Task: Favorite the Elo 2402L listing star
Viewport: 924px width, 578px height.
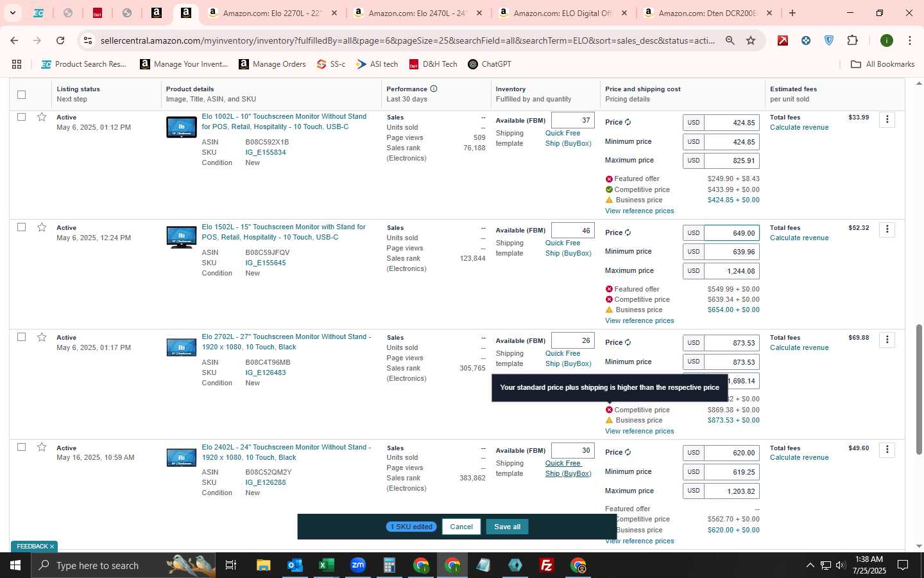Action: tap(42, 447)
